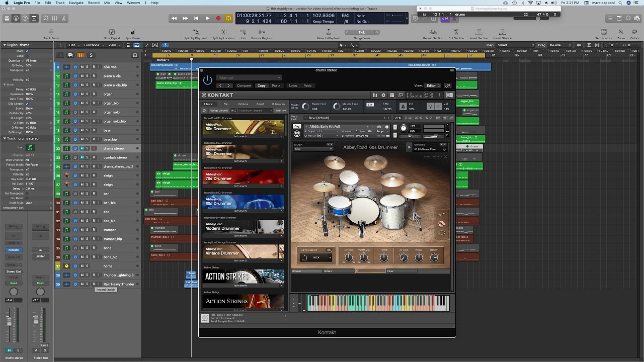Screen dimensions: 644x362
Task: Click the Paste button in plug-in header
Action: tap(276, 85)
